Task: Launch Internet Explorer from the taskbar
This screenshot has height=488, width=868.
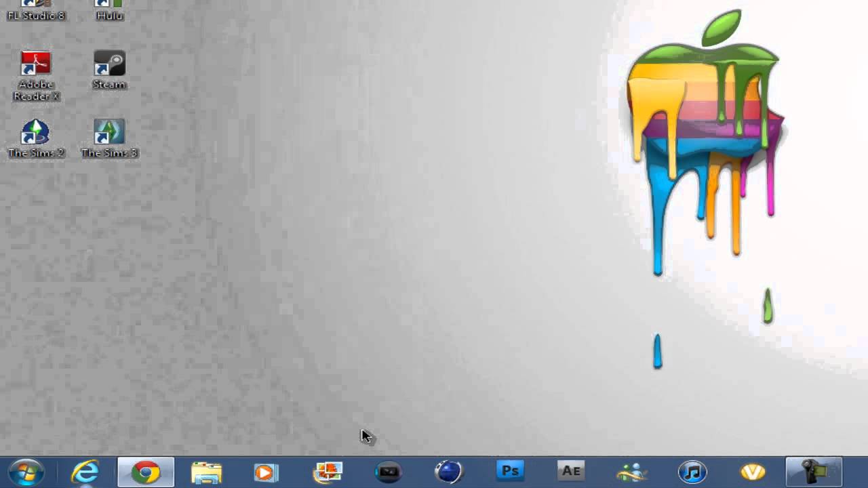Action: point(85,472)
